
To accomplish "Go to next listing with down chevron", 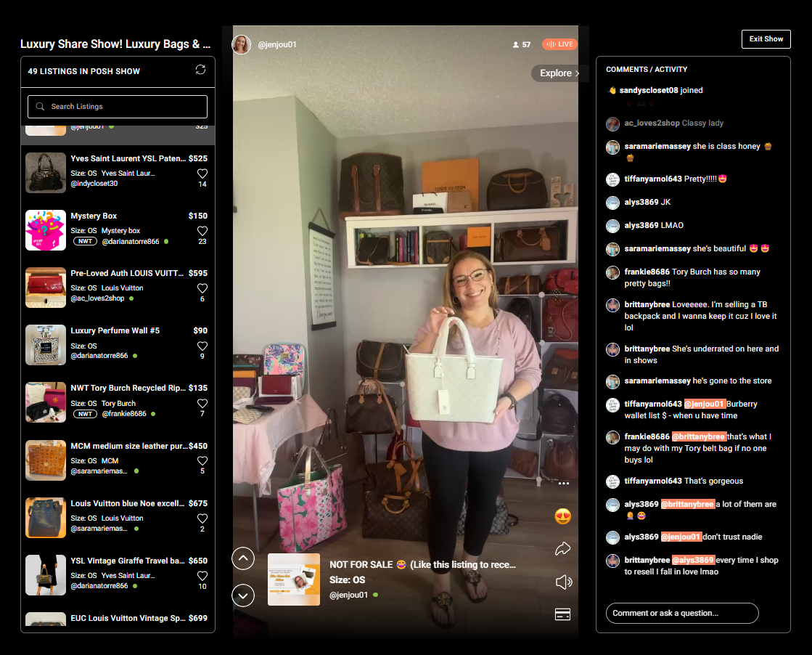I will [x=242, y=595].
